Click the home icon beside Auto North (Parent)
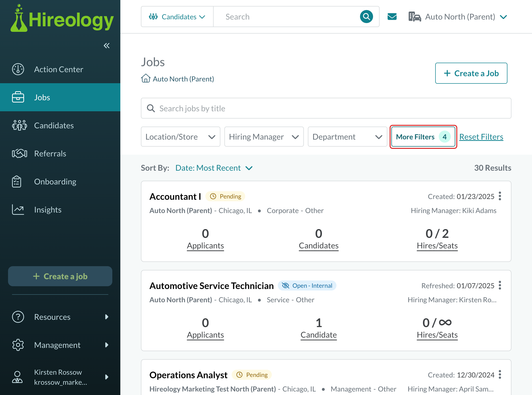 [x=146, y=78]
